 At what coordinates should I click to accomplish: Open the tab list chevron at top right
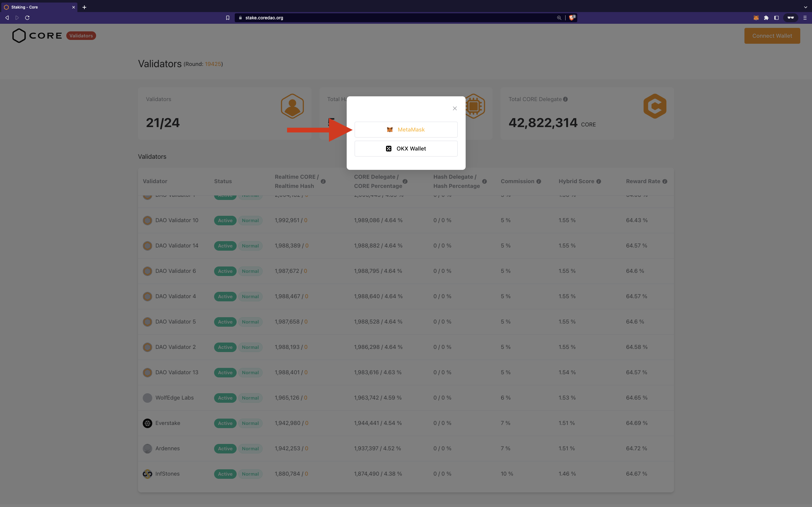click(805, 7)
